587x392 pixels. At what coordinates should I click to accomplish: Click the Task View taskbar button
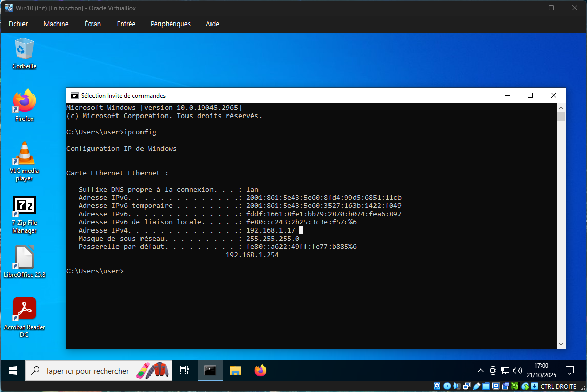point(184,371)
